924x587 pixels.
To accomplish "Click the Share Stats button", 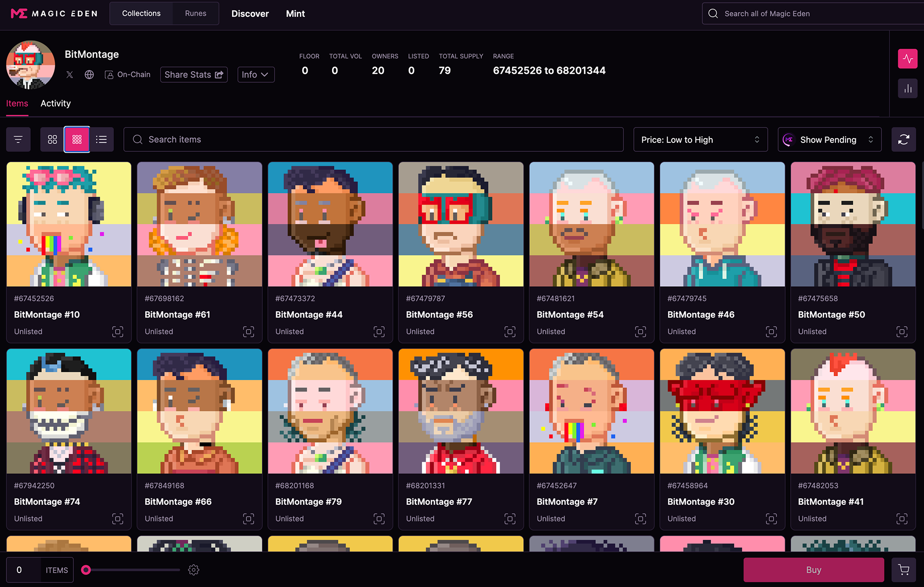I will click(x=193, y=75).
